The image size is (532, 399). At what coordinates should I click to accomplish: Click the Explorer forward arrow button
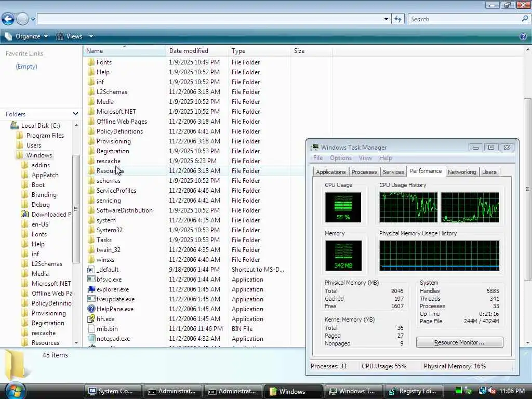click(22, 19)
